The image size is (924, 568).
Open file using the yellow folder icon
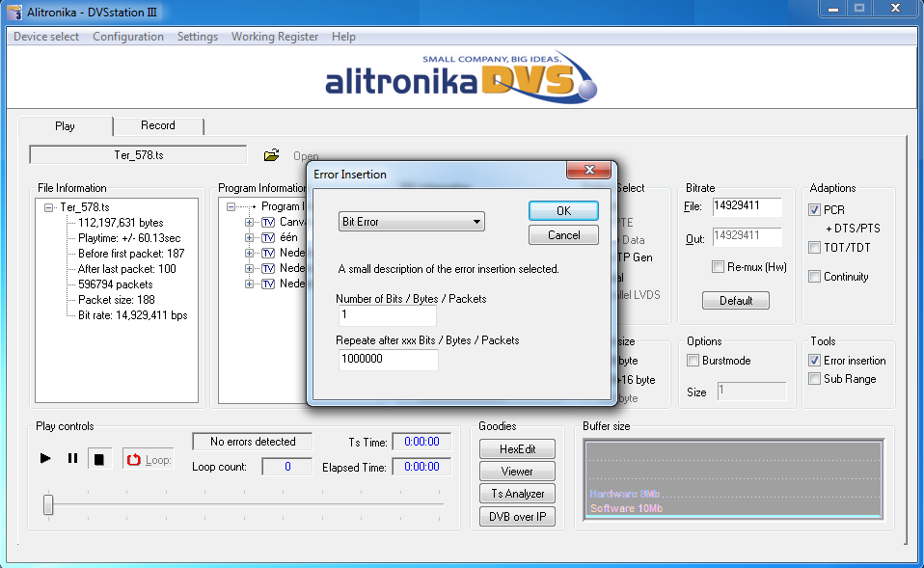[x=272, y=155]
